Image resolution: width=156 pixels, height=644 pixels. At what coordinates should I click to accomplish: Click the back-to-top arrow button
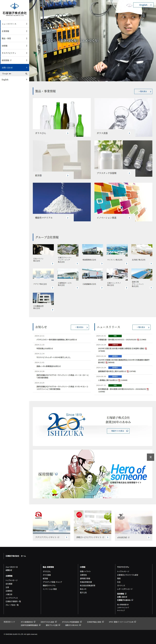[x=150, y=457]
